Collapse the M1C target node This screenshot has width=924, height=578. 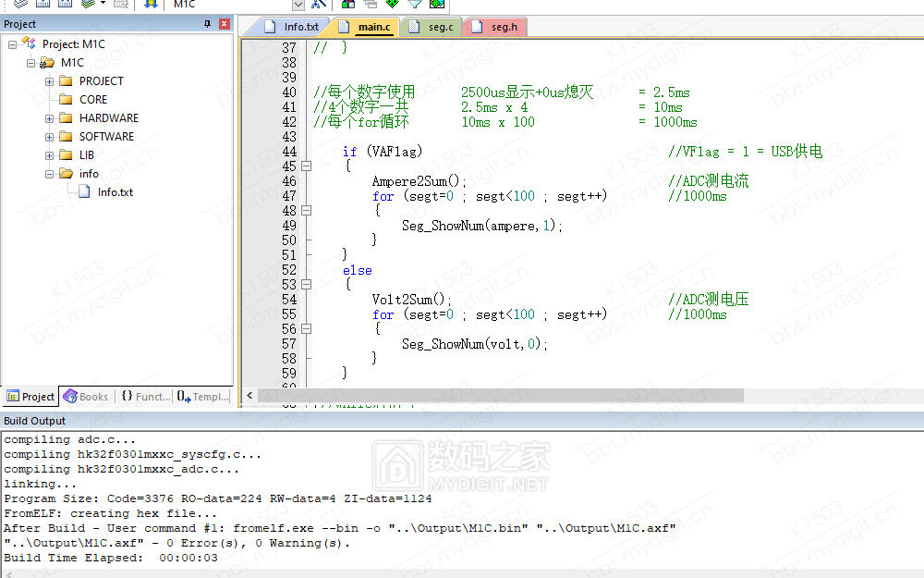tap(30, 63)
